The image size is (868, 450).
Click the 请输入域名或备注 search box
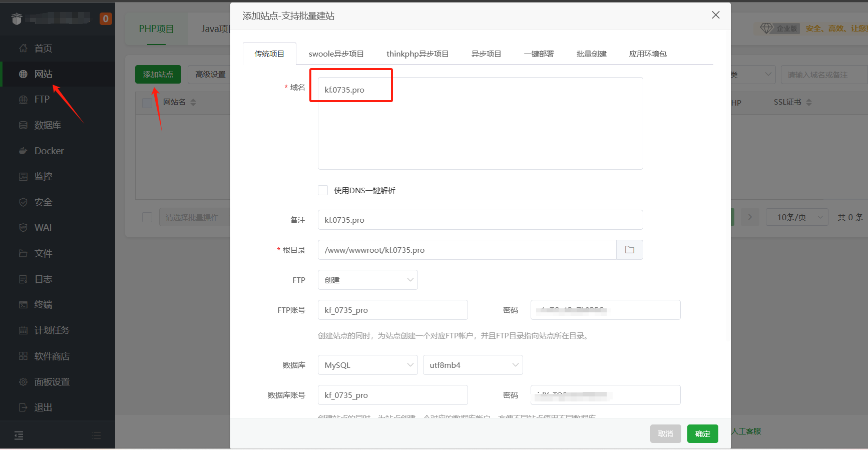(824, 75)
